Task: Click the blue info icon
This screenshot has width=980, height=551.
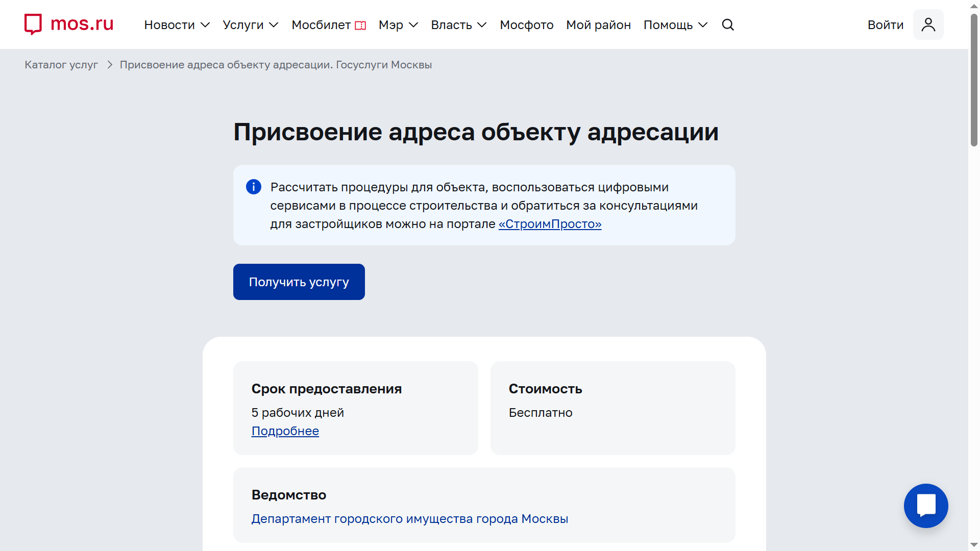Action: (x=254, y=187)
